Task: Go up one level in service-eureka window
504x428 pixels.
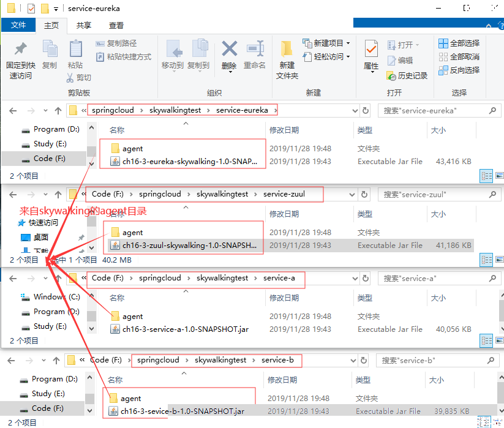Action: click(58, 111)
